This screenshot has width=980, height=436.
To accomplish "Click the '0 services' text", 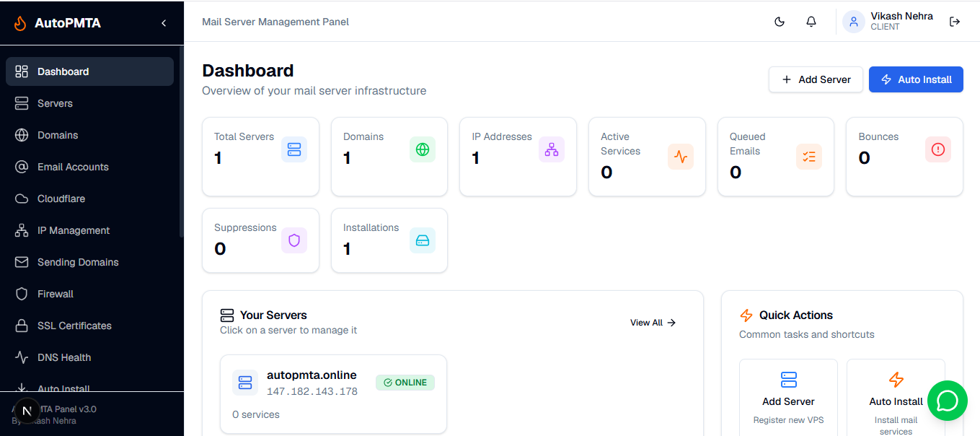I will coord(256,414).
